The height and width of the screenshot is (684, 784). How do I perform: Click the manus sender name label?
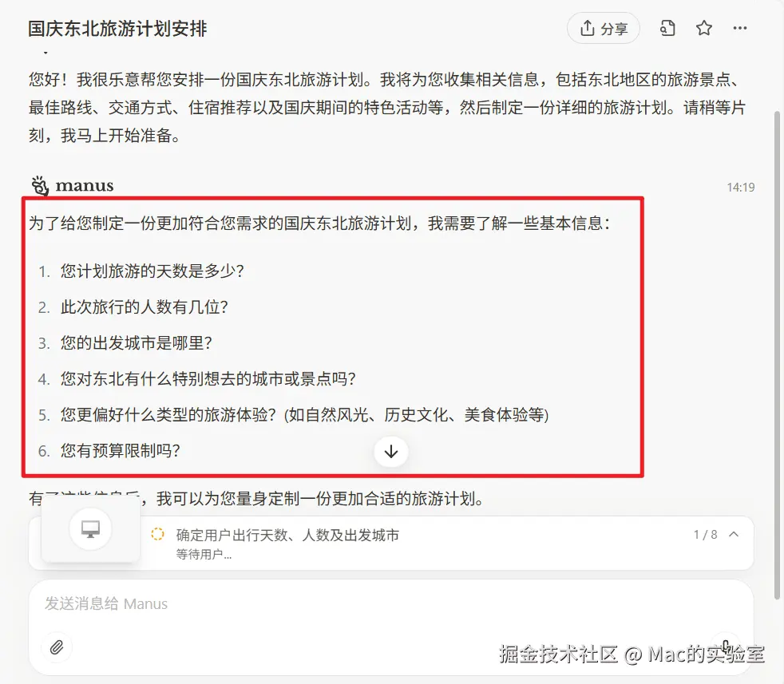[85, 185]
